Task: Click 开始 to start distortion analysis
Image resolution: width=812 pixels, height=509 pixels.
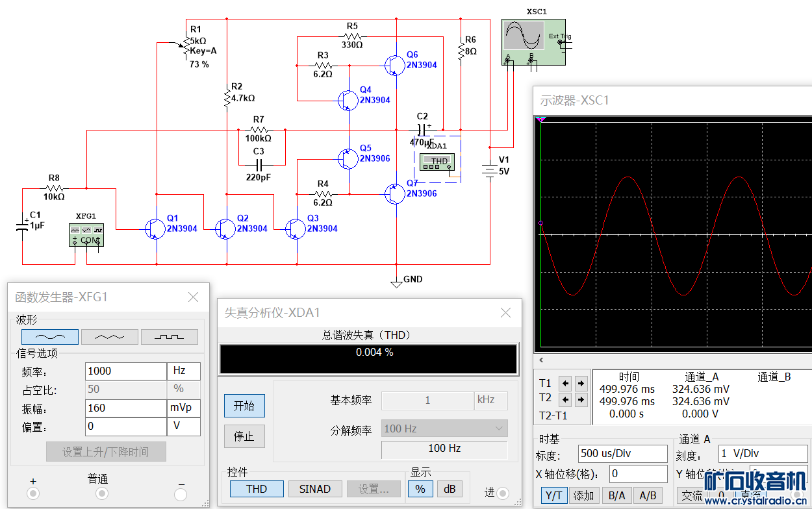Action: click(244, 406)
